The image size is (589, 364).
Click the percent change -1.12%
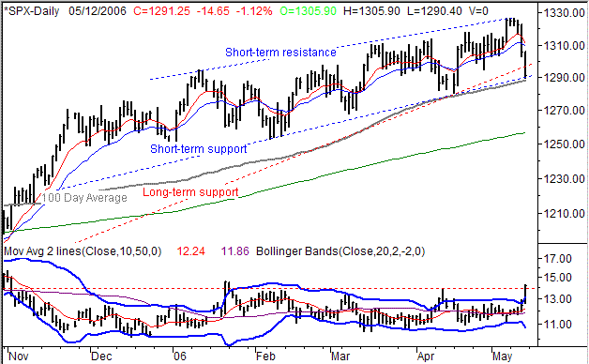point(254,11)
